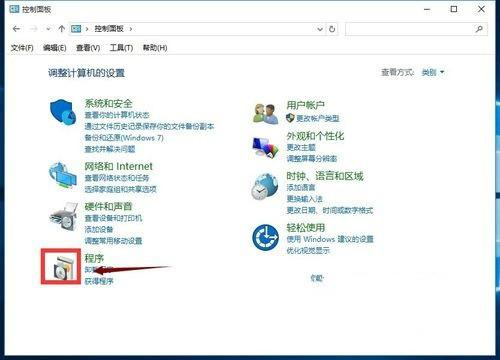This screenshot has width=500, height=360.
Task: Open the Appearance and Personalization icon
Action: click(x=265, y=147)
